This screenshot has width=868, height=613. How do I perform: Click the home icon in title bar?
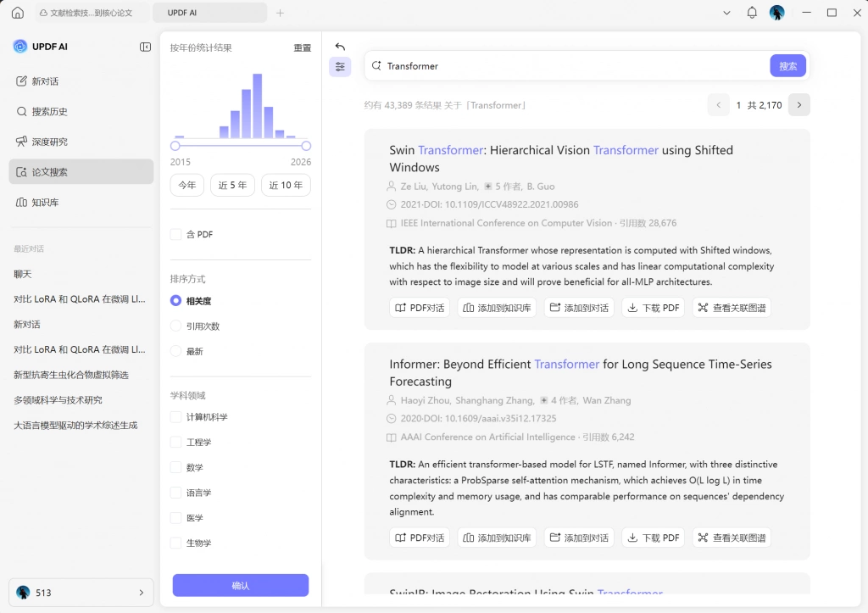tap(18, 12)
